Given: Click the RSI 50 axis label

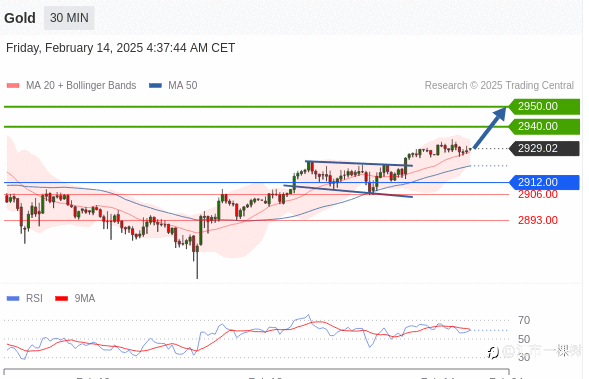Looking at the screenshot, I should tap(524, 339).
